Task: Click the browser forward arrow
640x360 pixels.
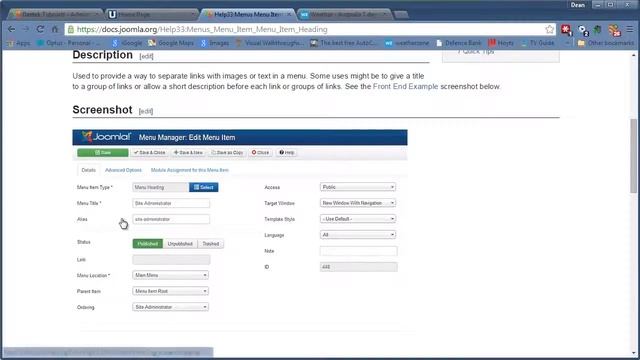Action: pos(26,29)
